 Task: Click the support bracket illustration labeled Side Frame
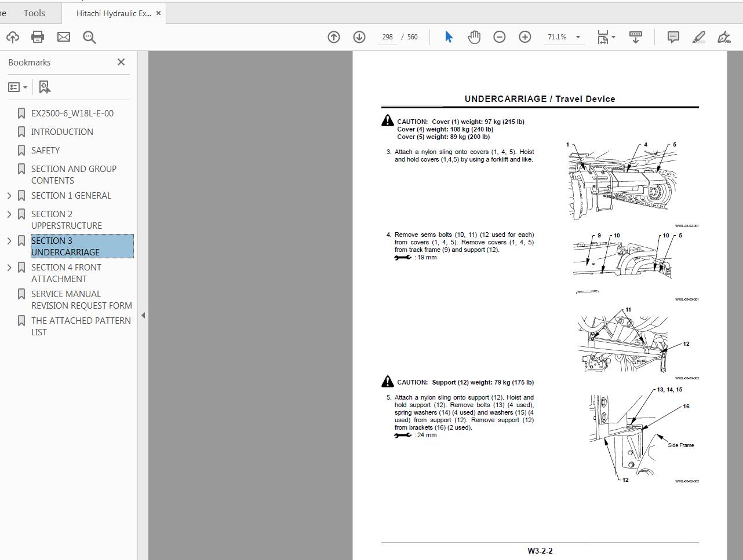click(642, 435)
